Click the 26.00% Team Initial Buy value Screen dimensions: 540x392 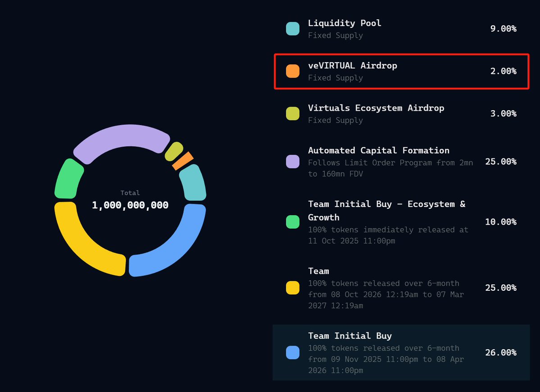[x=500, y=353]
